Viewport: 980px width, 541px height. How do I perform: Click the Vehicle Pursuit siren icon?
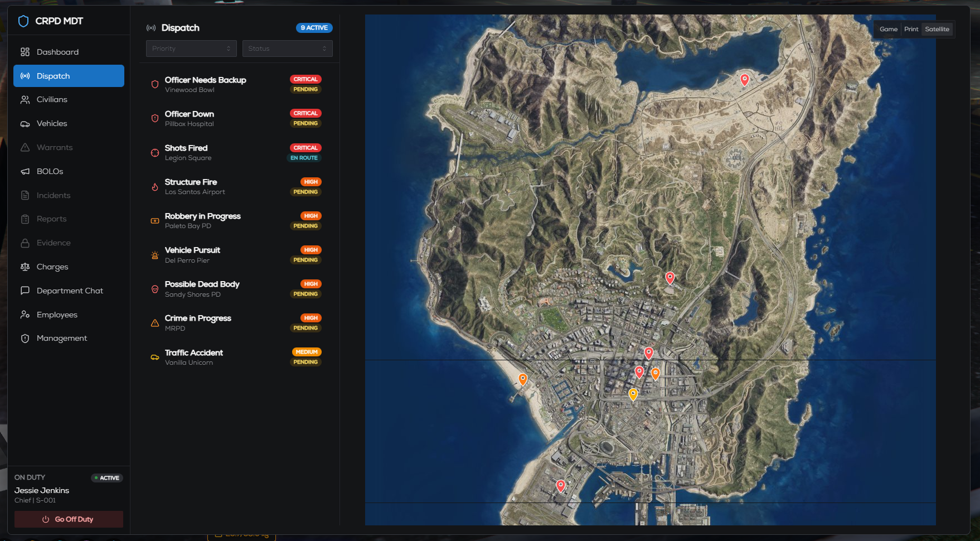155,255
